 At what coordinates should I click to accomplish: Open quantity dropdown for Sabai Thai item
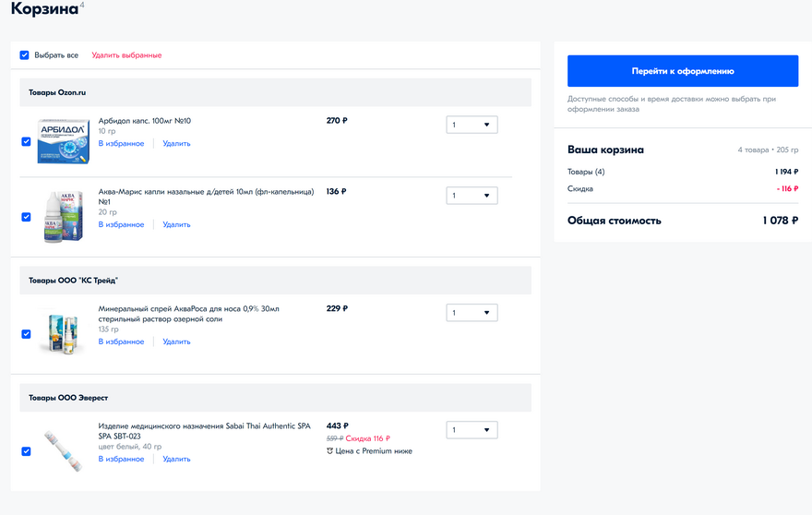472,429
